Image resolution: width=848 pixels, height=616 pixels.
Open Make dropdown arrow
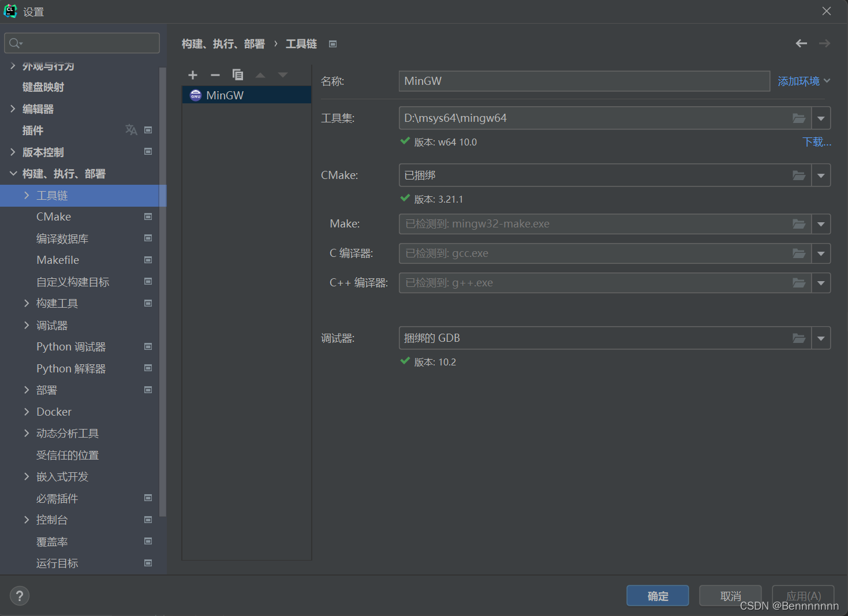[821, 224]
